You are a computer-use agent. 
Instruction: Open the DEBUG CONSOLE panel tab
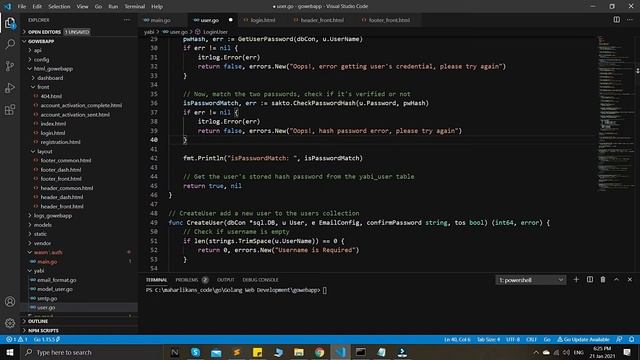click(260, 280)
